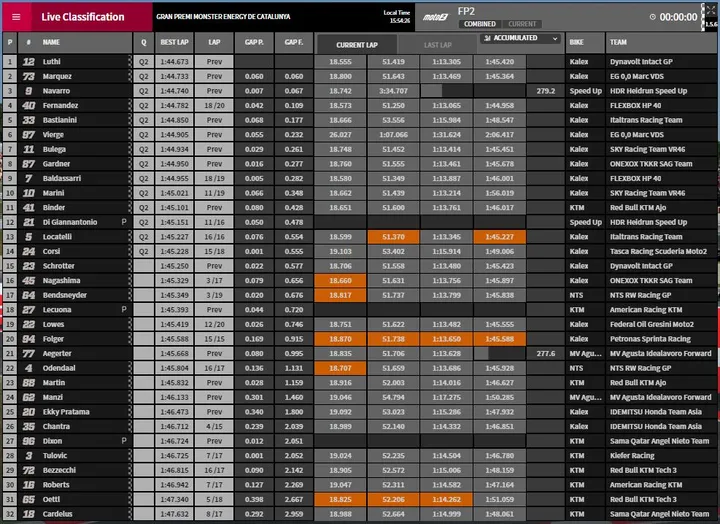
Task: Click the GAP P. column header
Action: click(x=254, y=42)
